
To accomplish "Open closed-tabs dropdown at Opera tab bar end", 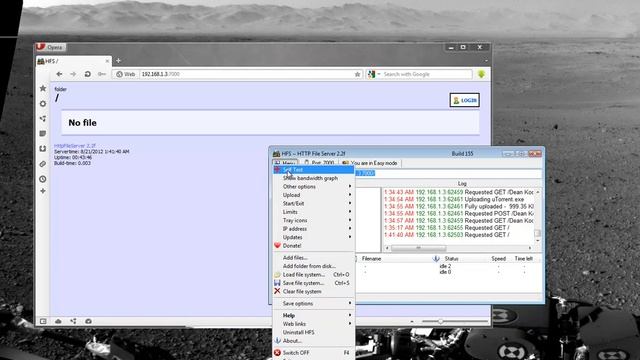I will 486,61.
